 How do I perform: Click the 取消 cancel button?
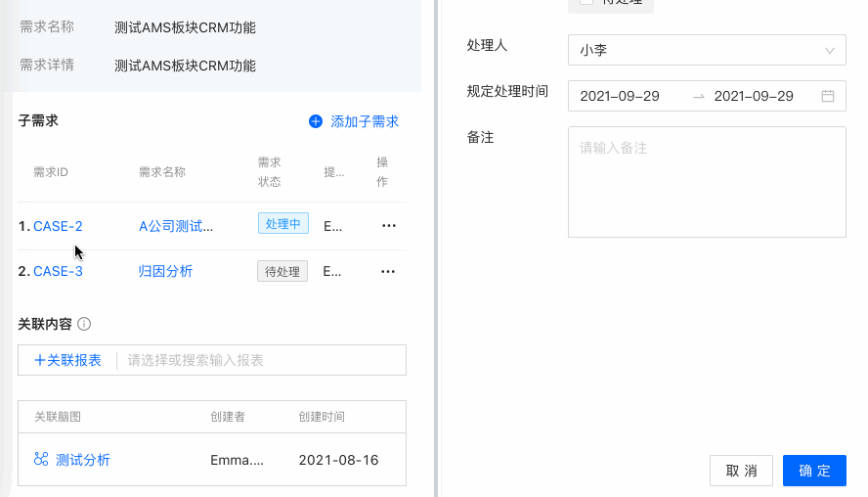click(x=741, y=471)
